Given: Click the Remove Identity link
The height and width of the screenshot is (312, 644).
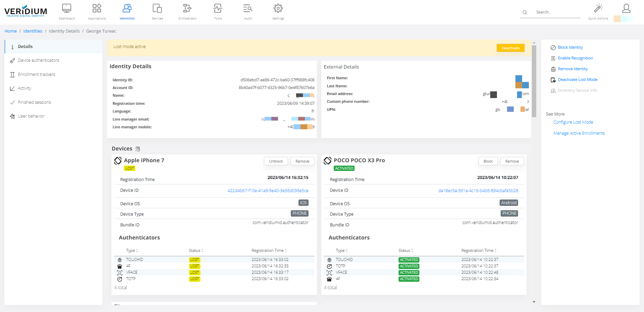Looking at the screenshot, I should coord(572,69).
